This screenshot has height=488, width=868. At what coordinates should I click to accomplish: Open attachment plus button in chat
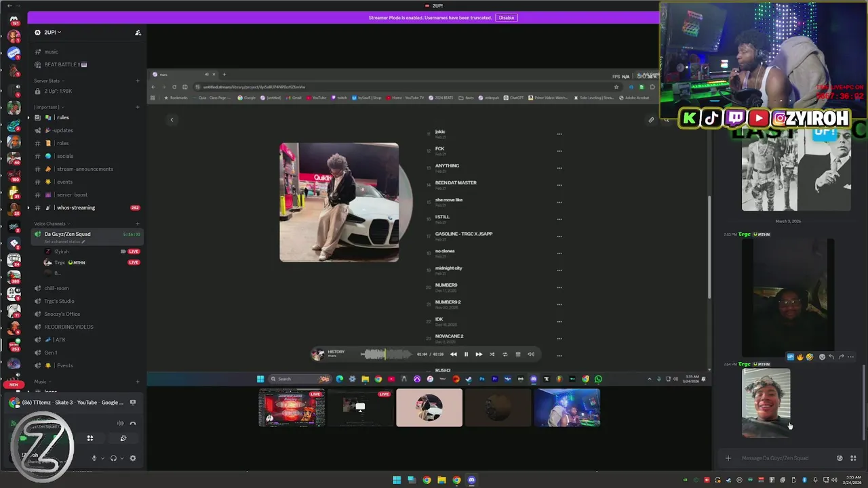click(728, 458)
